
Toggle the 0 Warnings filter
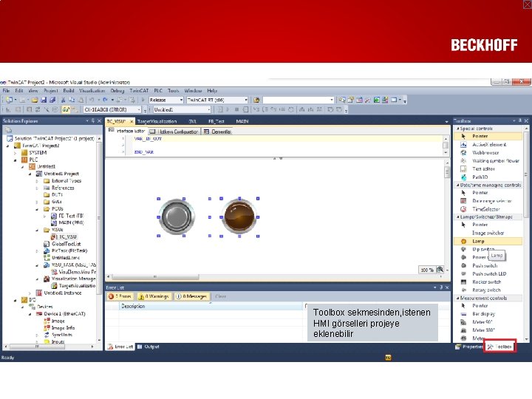[x=154, y=296]
